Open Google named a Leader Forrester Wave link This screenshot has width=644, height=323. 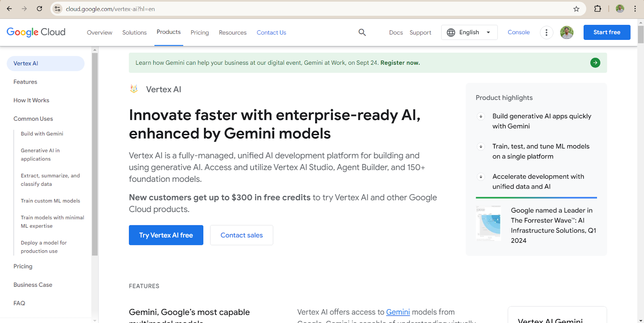(553, 225)
